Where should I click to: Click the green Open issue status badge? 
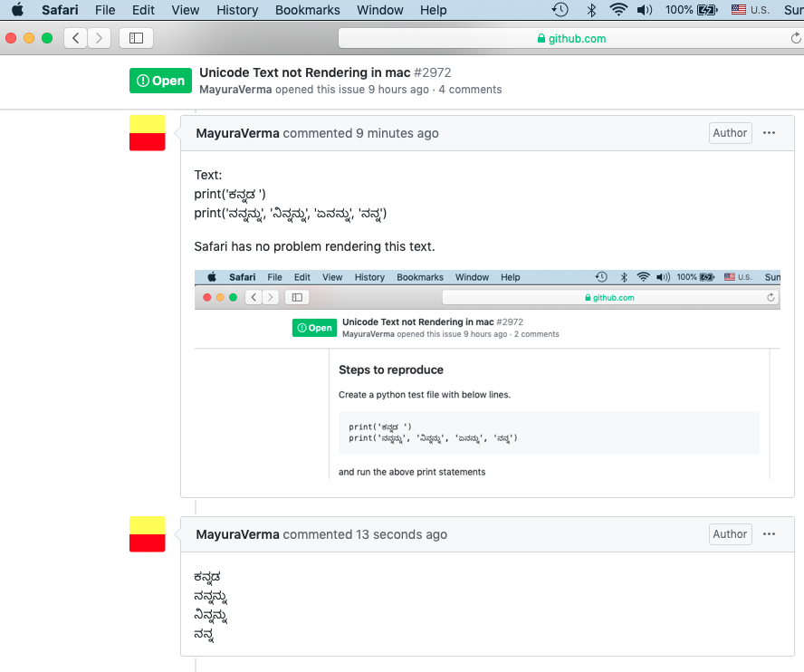tap(160, 81)
